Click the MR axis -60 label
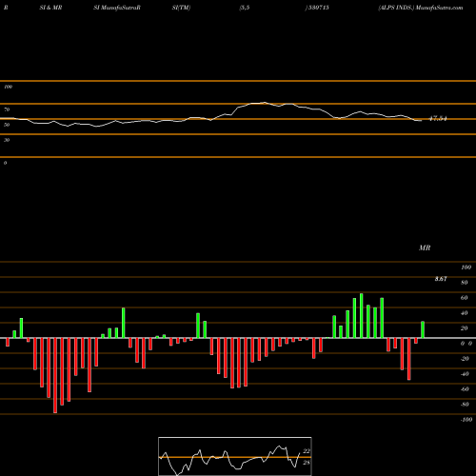 click(x=465, y=389)
